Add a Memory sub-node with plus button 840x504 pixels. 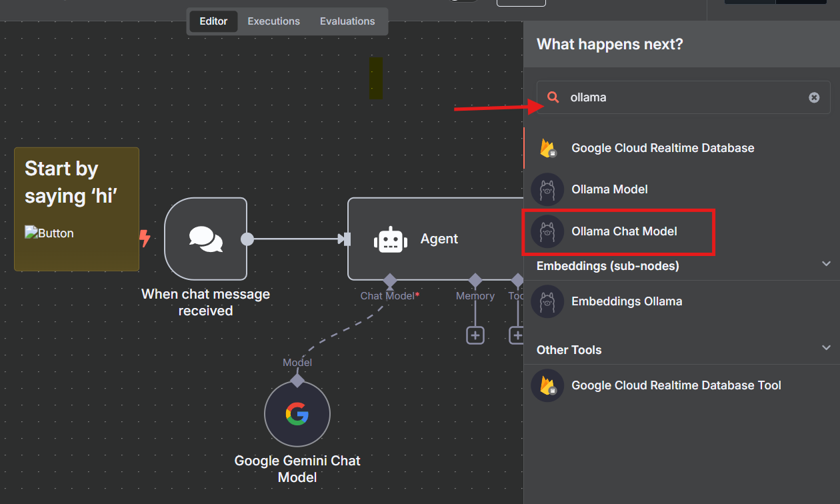tap(475, 335)
